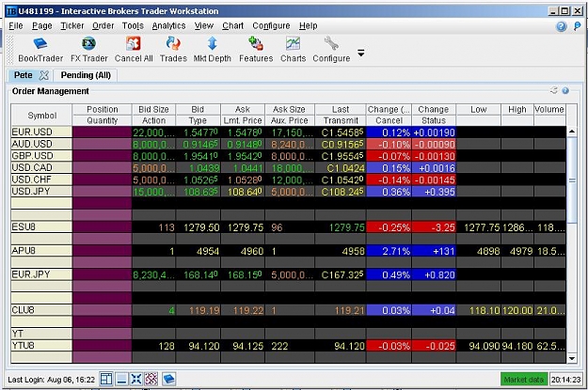The height and width of the screenshot is (390, 588).
Task: Select the YTU8 symbol row
Action: (x=41, y=346)
